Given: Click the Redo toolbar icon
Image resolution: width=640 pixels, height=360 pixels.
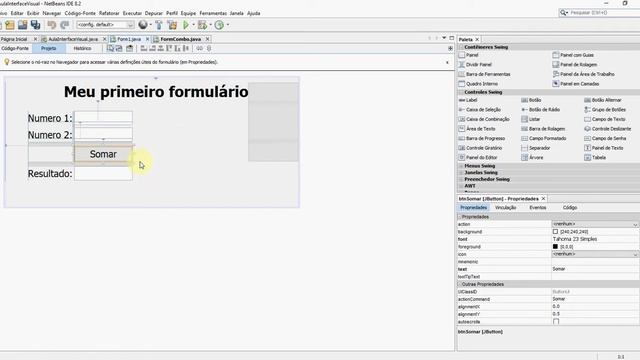Looking at the screenshot, I should point(64,25).
